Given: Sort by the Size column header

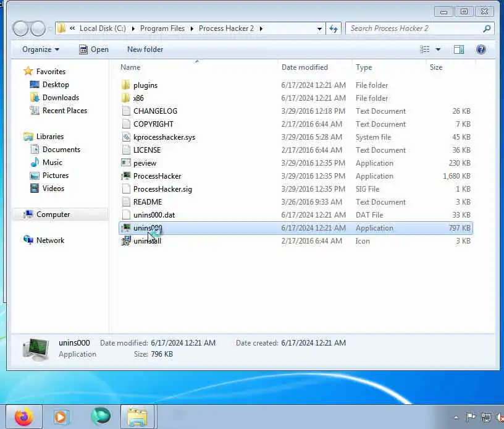Looking at the screenshot, I should pyautogui.click(x=436, y=67).
